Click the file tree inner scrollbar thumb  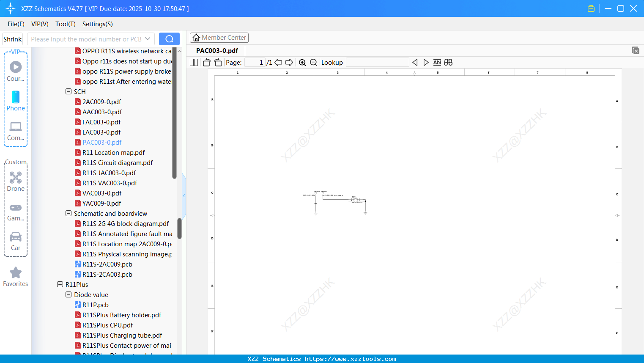coord(174,113)
